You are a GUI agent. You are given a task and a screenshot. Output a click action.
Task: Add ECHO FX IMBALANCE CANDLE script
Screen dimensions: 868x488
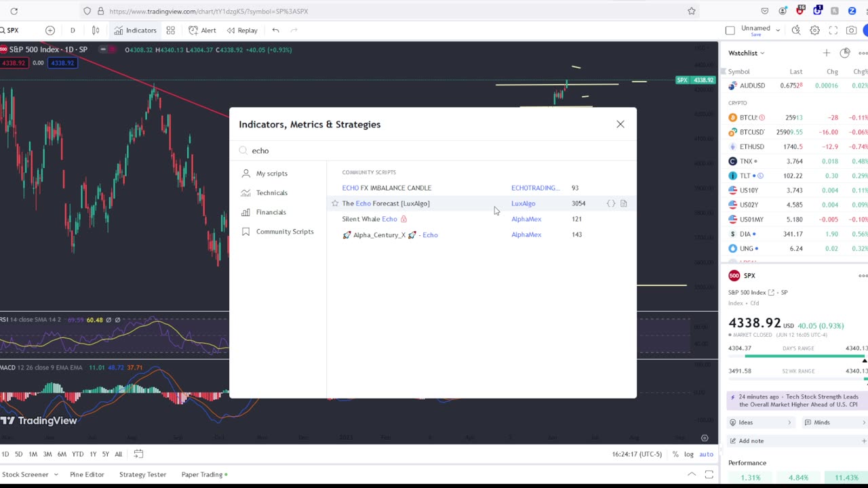coord(387,188)
